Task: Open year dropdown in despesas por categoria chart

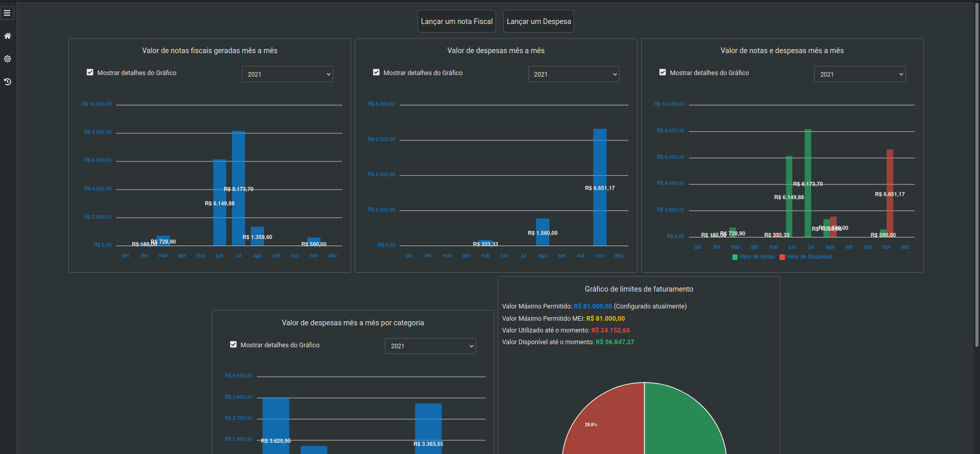Action: 430,346
